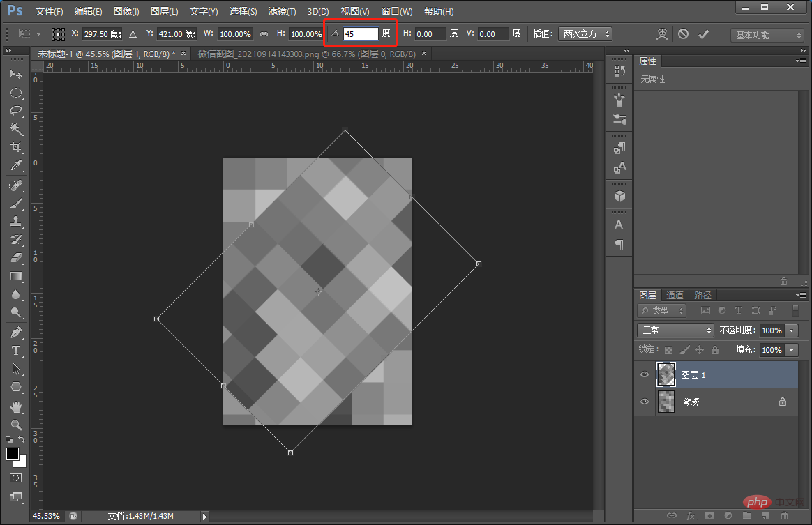Toggle lock all for layer
This screenshot has width=812, height=525.
click(x=714, y=350)
